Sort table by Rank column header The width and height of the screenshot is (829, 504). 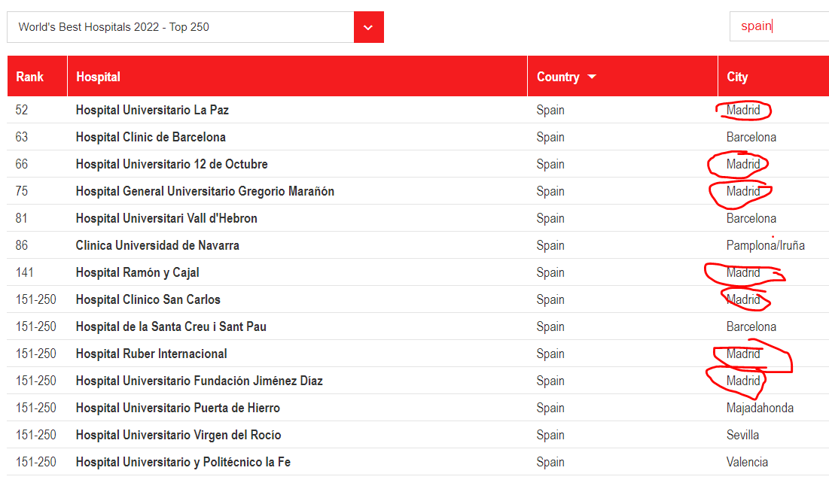[30, 77]
